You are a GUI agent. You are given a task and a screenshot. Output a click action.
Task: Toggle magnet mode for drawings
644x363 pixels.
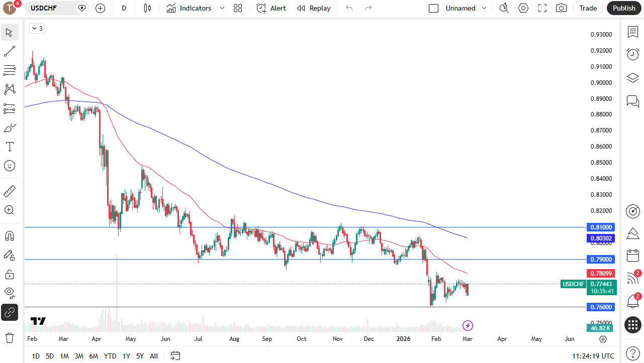(x=9, y=236)
